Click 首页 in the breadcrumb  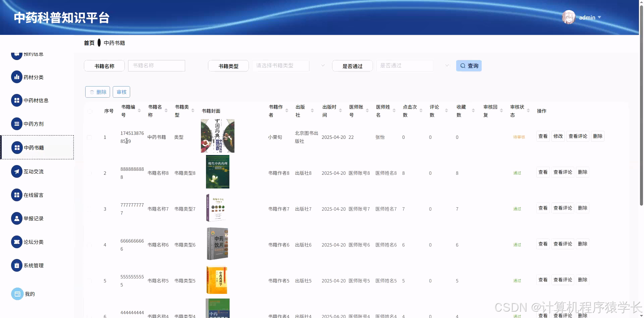pyautogui.click(x=89, y=43)
